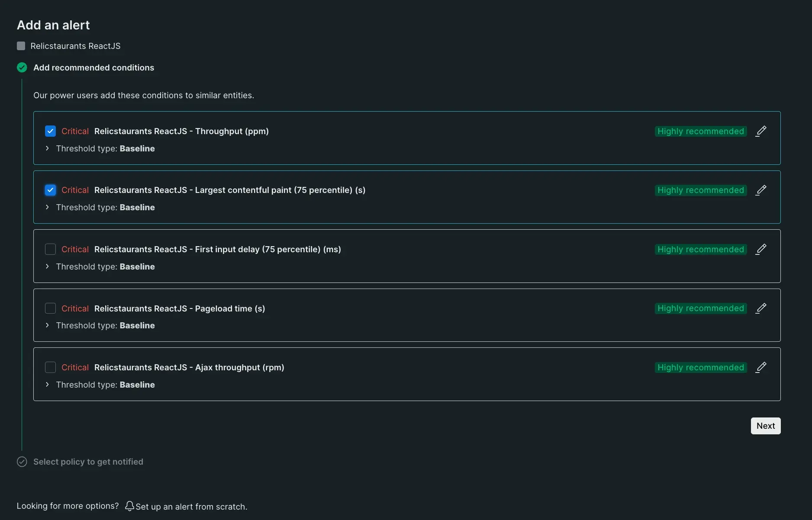Expand Throughput (ppm) threshold type details

[x=47, y=148]
